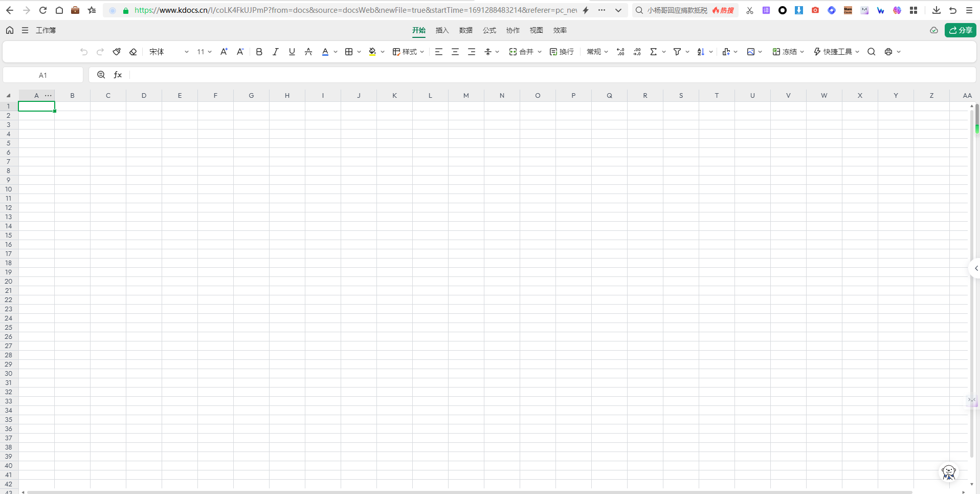This screenshot has width=980, height=494.
Task: Click the green 分享 share button
Action: (x=961, y=30)
